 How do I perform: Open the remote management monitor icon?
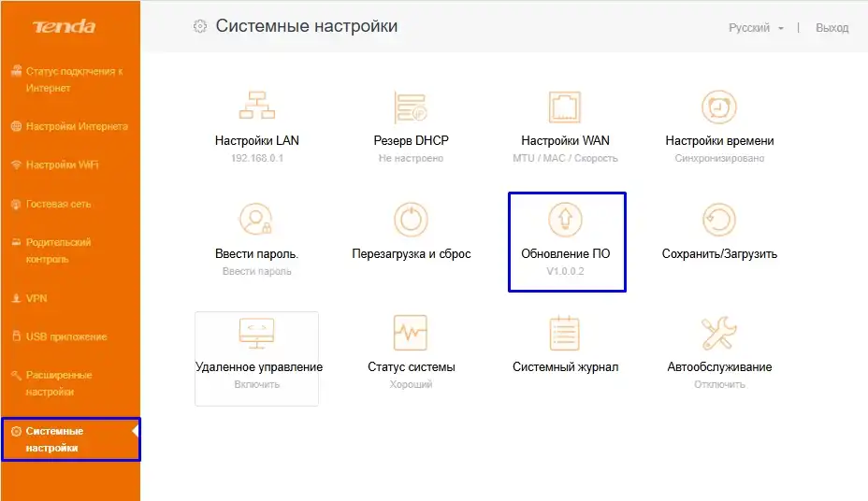(x=257, y=333)
